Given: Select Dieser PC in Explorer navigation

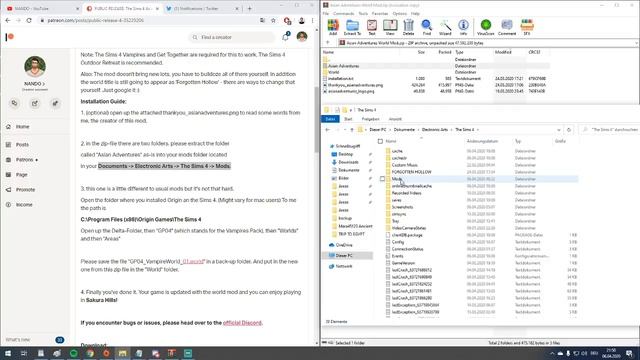Looking at the screenshot, I should pyautogui.click(x=344, y=256).
